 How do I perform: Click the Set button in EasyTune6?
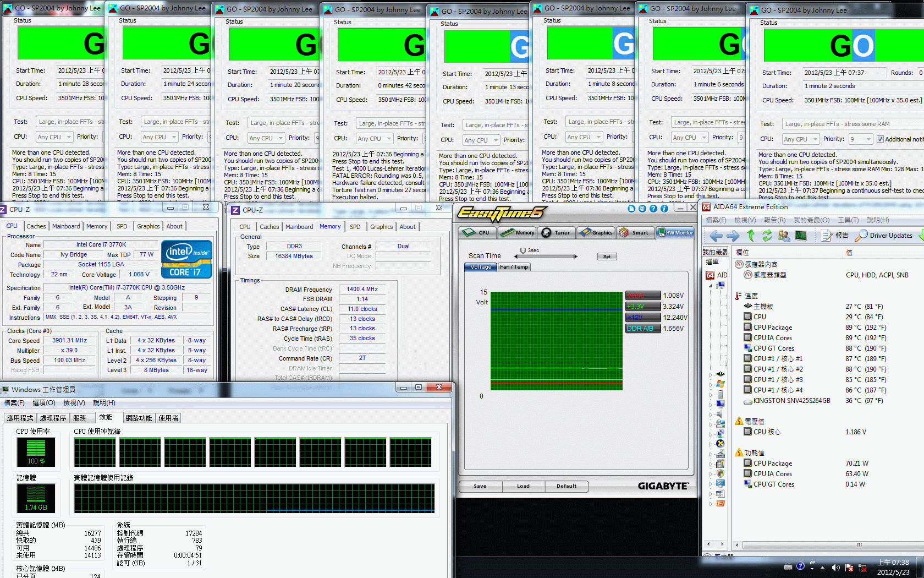tap(607, 257)
